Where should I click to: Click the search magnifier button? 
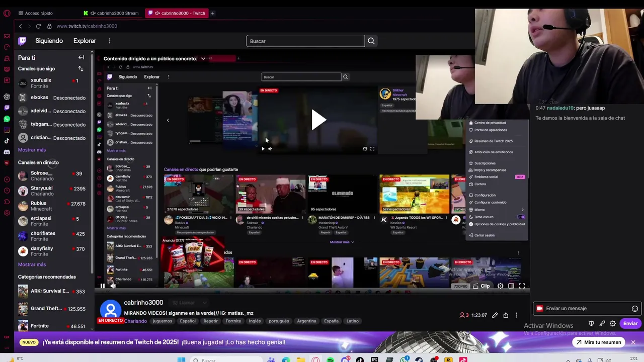point(371,41)
